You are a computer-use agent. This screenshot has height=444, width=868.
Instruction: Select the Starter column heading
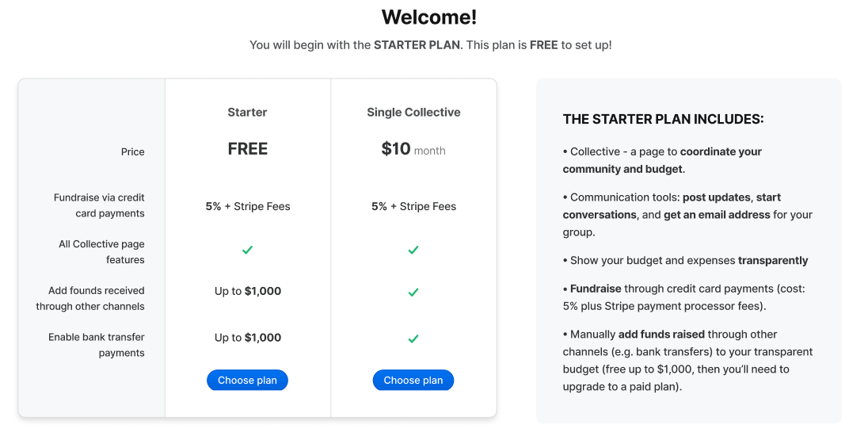tap(247, 112)
